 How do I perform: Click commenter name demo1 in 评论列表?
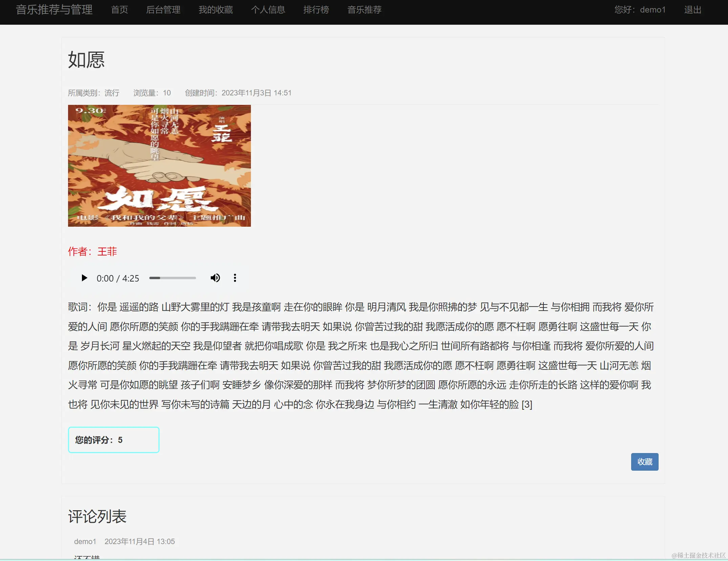tap(85, 541)
